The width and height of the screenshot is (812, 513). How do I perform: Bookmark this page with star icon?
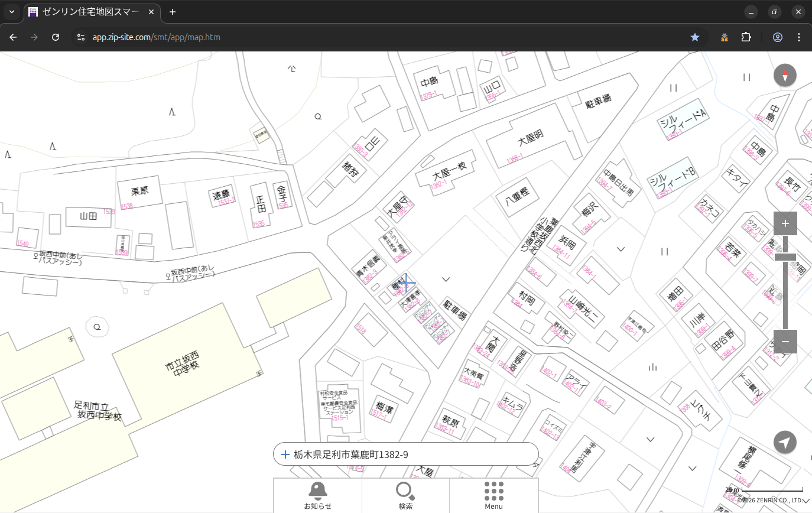[x=695, y=37]
